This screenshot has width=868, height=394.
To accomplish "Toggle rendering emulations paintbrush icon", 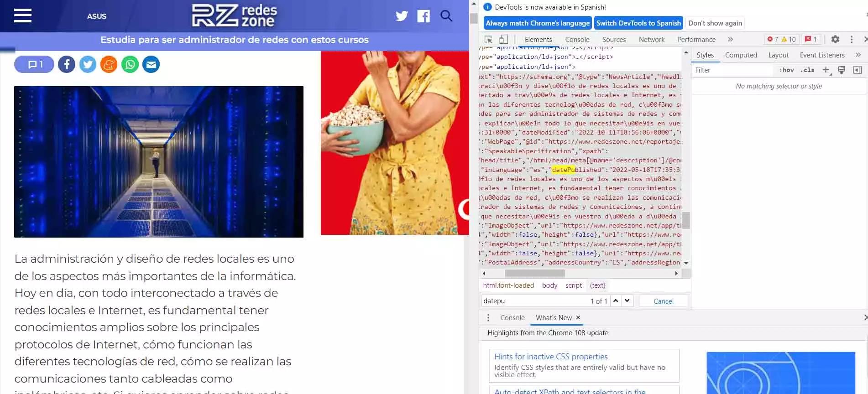I will (x=842, y=70).
